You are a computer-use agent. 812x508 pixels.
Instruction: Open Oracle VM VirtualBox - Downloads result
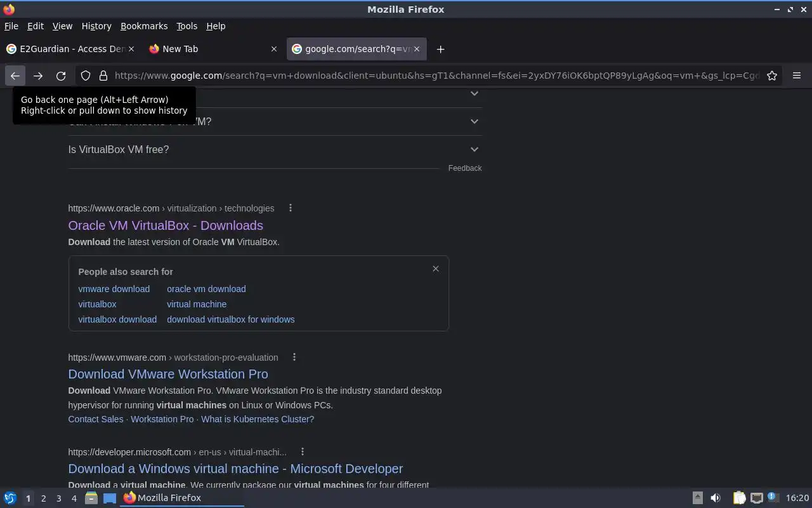(166, 225)
